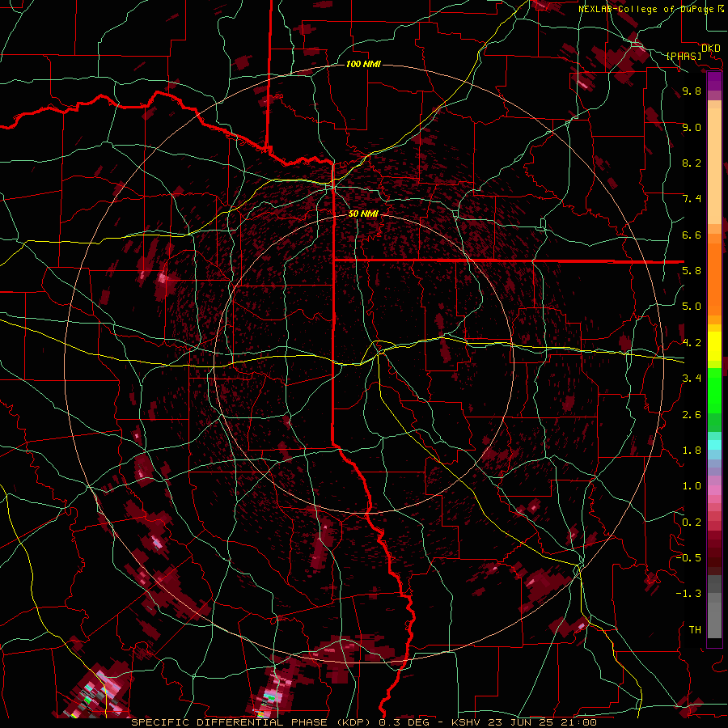Click the SPECIFIC DIFFERENTIAL PHASE (KDP) caption
Image resolution: width=728 pixels, height=728 pixels.
point(251,722)
